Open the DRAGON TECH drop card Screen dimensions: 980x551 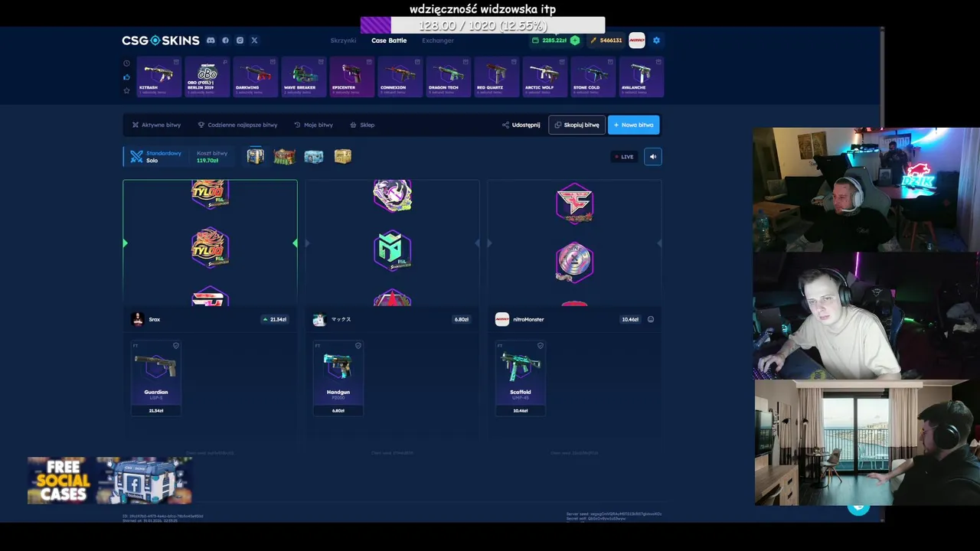pyautogui.click(x=448, y=77)
